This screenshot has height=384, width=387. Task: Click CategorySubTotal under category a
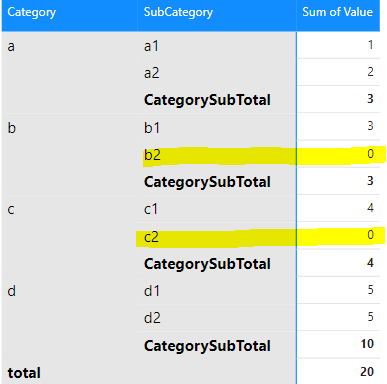tap(207, 100)
